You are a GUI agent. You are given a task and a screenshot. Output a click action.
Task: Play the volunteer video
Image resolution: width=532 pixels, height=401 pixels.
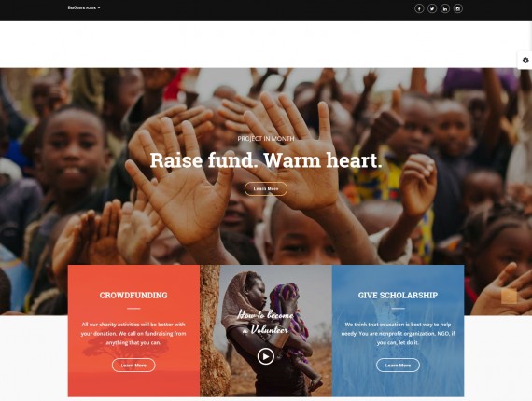click(266, 356)
